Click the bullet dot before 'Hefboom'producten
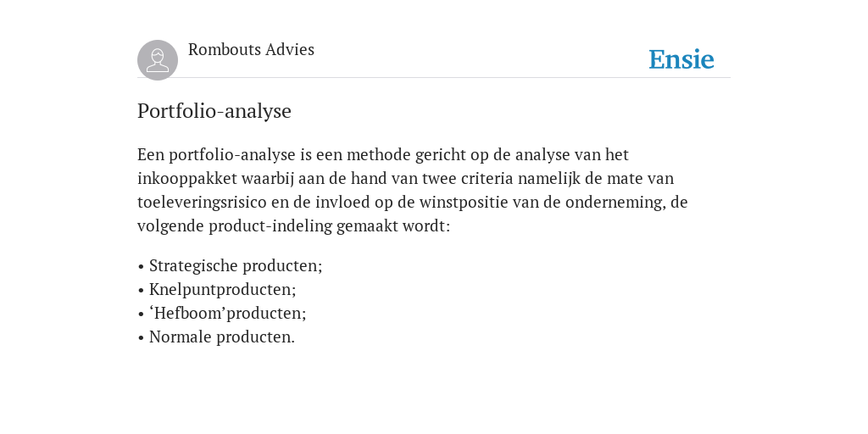The height and width of the screenshot is (434, 868). (x=141, y=314)
